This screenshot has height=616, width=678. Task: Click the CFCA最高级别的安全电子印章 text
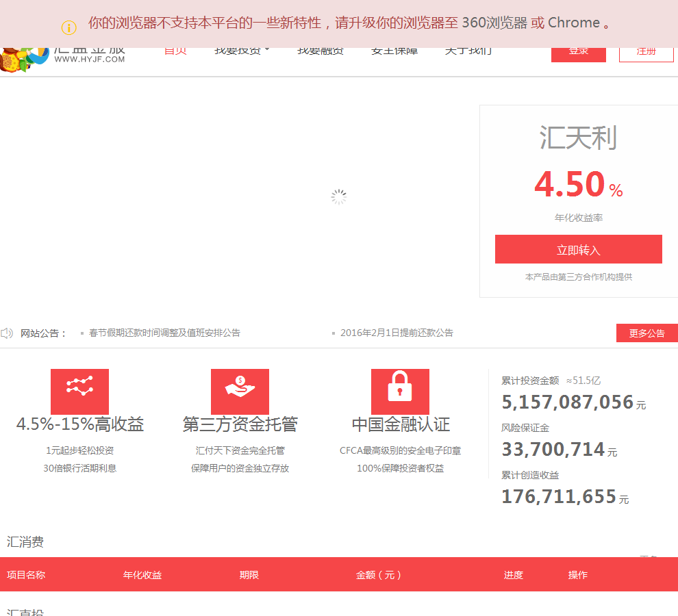point(401,450)
